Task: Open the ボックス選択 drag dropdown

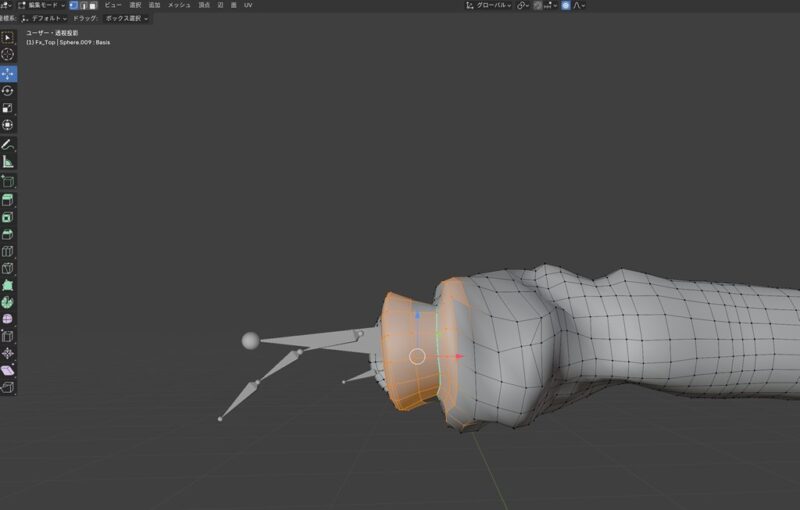Action: (x=126, y=18)
